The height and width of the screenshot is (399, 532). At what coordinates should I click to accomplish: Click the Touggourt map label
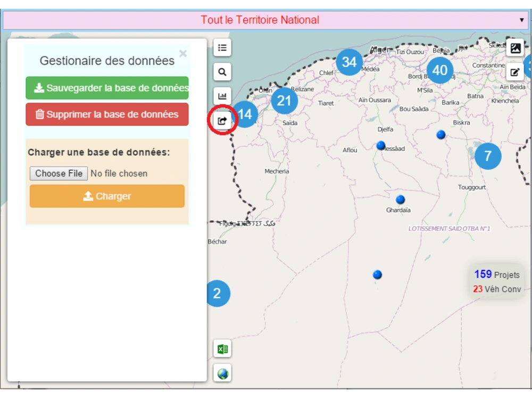(471, 187)
